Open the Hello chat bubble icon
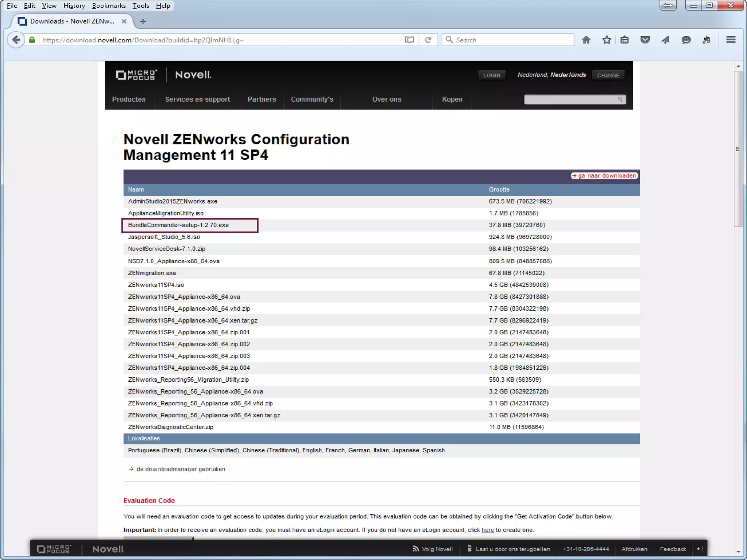 [x=686, y=40]
